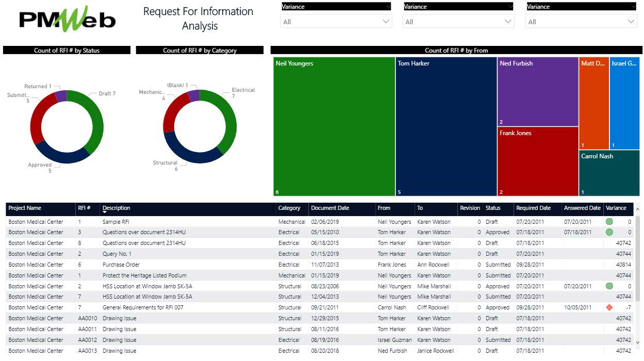Click red diamond variance icon in General Requirements row
The image size is (644, 361).
tap(609, 307)
